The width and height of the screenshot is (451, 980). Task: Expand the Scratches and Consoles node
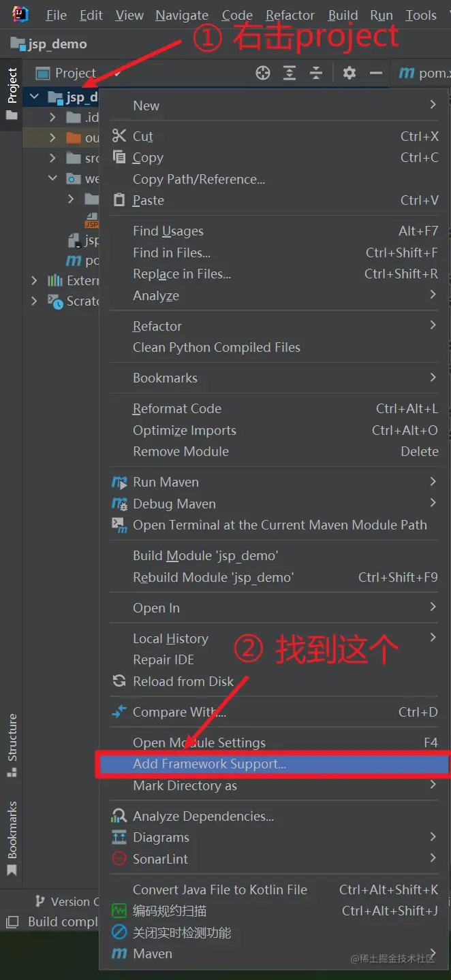tap(34, 301)
